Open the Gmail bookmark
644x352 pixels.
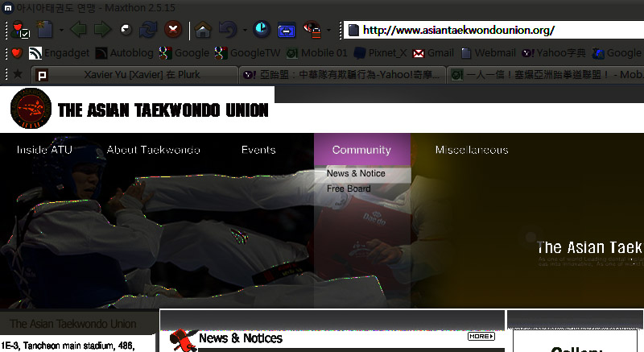tap(433, 53)
